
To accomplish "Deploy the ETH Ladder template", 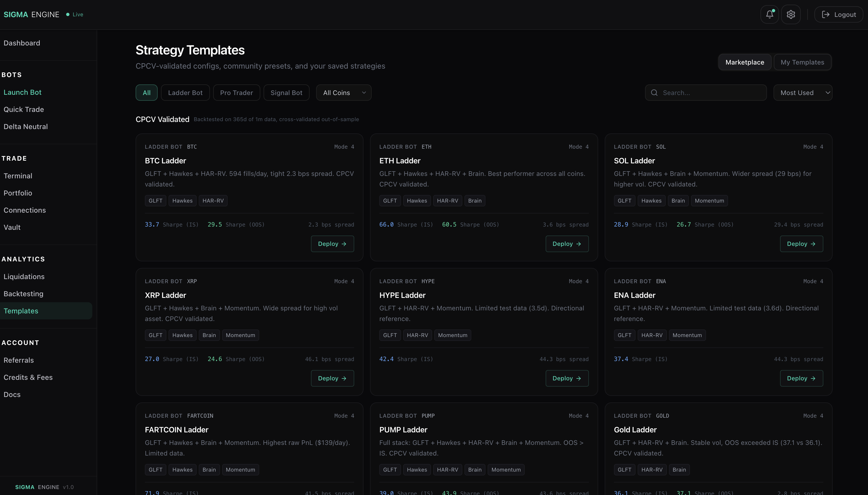I will click(567, 244).
